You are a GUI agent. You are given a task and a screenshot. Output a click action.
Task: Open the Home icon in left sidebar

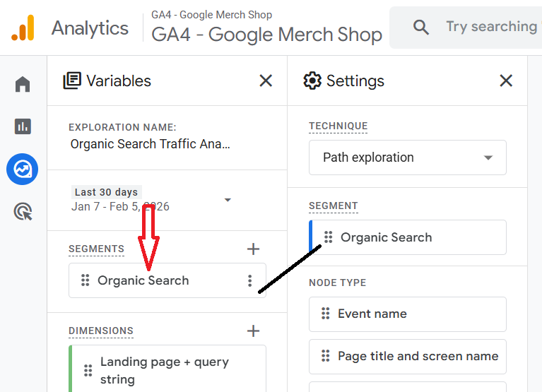click(23, 85)
